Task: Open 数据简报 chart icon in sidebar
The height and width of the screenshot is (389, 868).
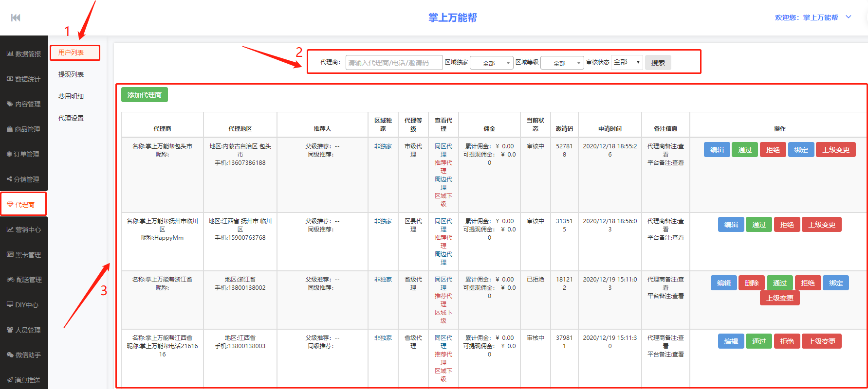Action: (x=10, y=54)
